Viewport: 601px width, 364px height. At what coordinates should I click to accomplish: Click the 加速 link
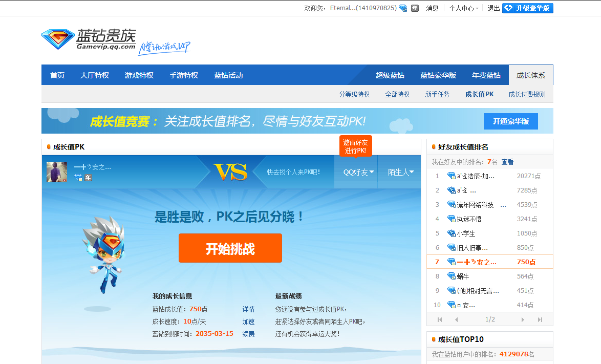(248, 322)
